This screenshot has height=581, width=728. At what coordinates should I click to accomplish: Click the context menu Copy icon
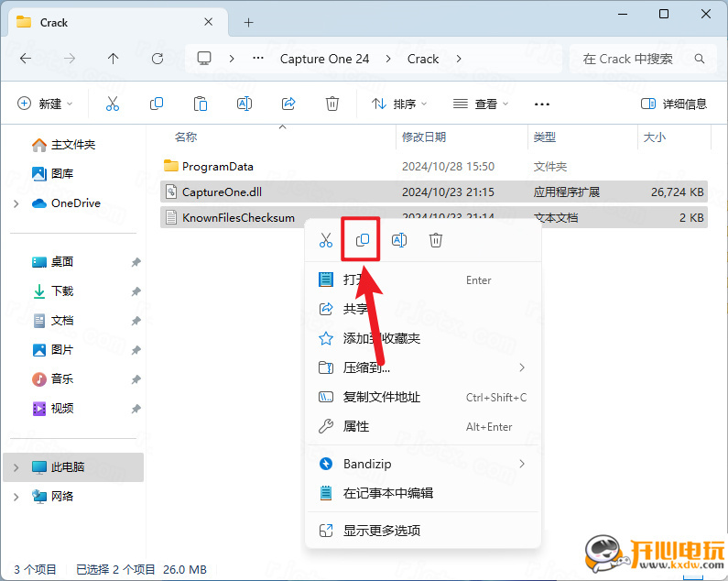coord(362,240)
